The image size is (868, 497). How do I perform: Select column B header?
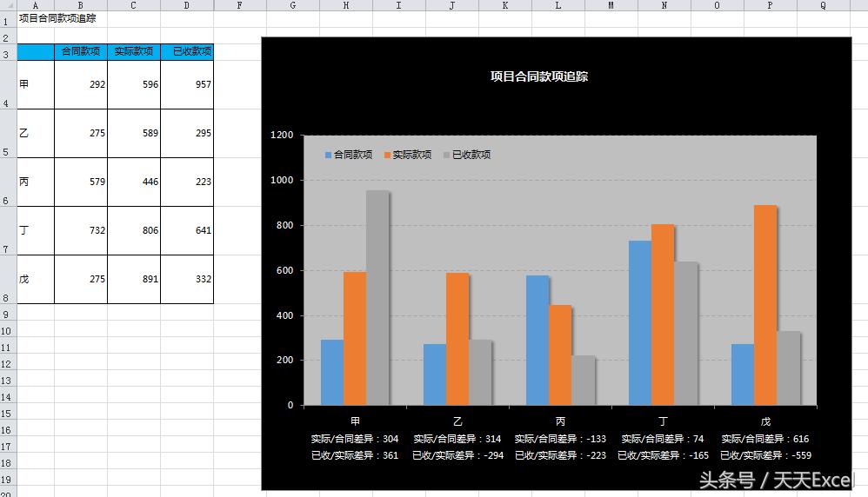[x=81, y=5]
